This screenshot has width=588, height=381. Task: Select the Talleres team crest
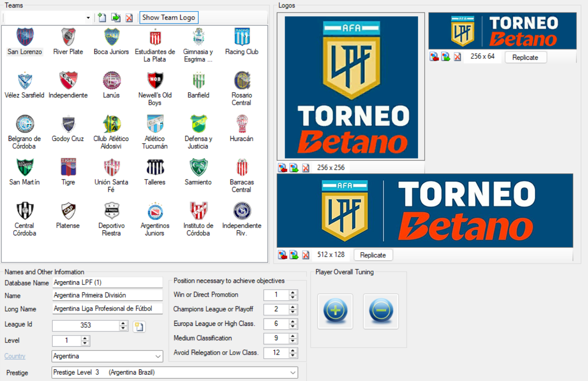pyautogui.click(x=155, y=167)
